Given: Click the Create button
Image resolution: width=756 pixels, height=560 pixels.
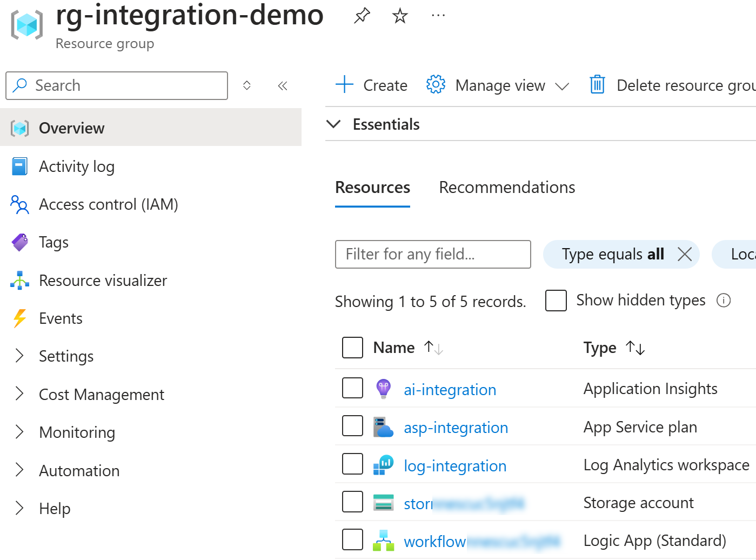Looking at the screenshot, I should pyautogui.click(x=372, y=85).
